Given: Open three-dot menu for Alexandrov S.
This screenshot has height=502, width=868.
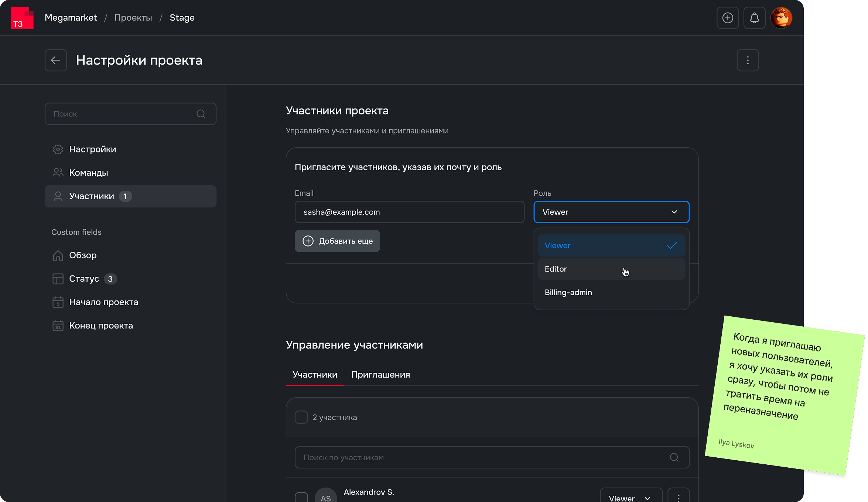Looking at the screenshot, I should click(679, 497).
